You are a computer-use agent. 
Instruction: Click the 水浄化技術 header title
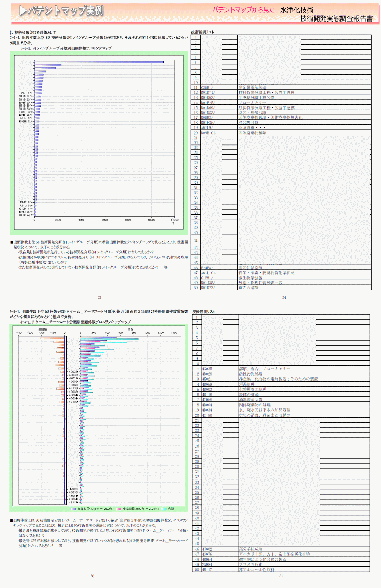coord(297,10)
